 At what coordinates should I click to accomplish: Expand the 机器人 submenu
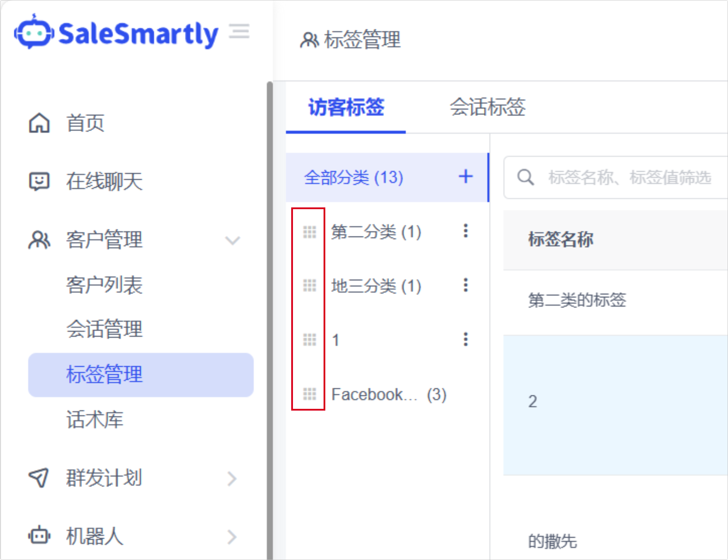click(x=232, y=537)
